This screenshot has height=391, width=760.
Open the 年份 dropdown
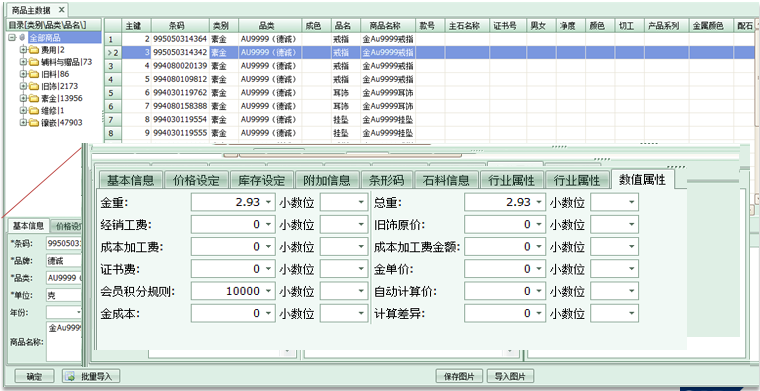tap(79, 313)
